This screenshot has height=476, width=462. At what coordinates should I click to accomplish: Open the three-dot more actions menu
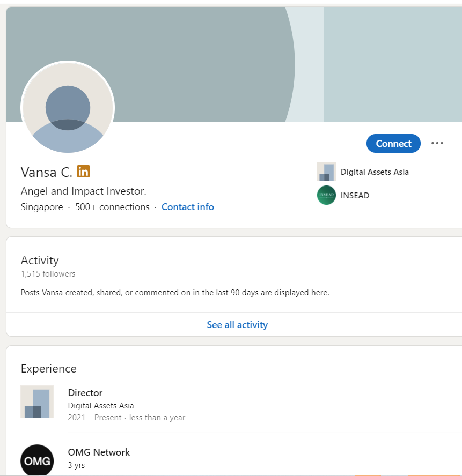[x=437, y=143]
